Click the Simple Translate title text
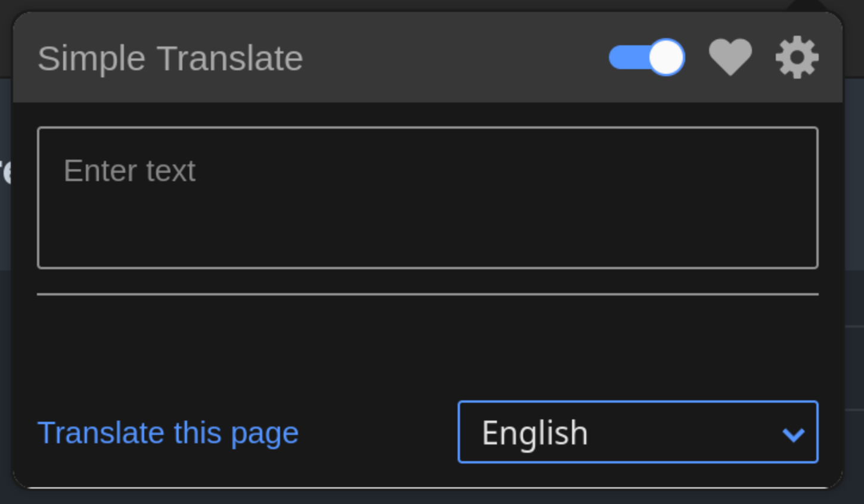 point(170,58)
